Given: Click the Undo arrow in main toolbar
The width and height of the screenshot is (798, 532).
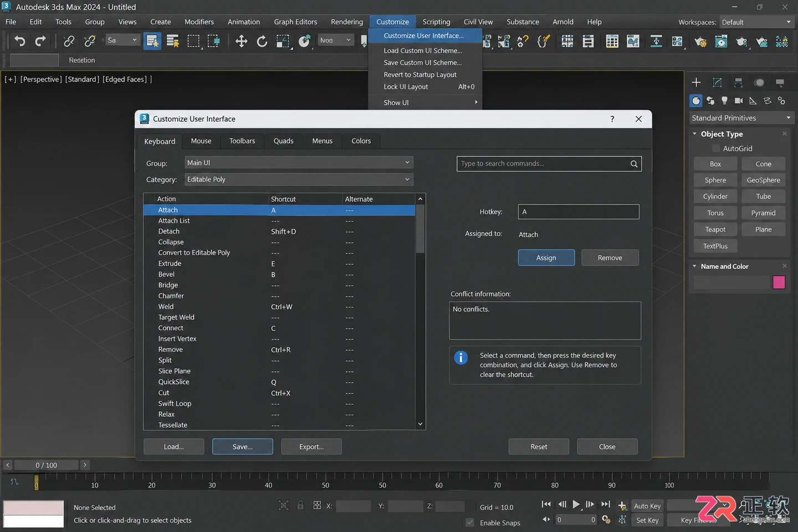Looking at the screenshot, I should [x=20, y=41].
